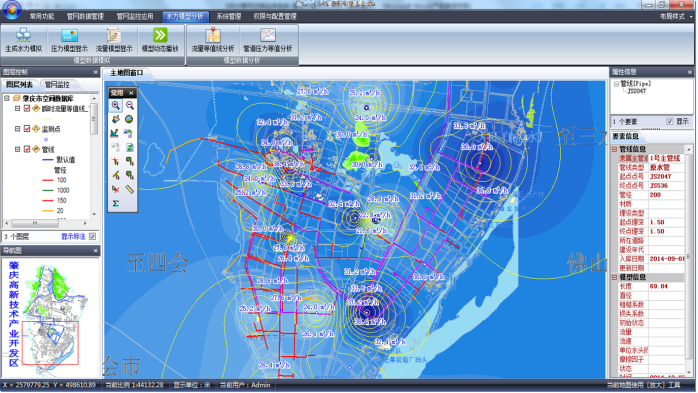Collapse the 肇庆市空间数据库 root node
The image size is (698, 393).
pos(7,98)
